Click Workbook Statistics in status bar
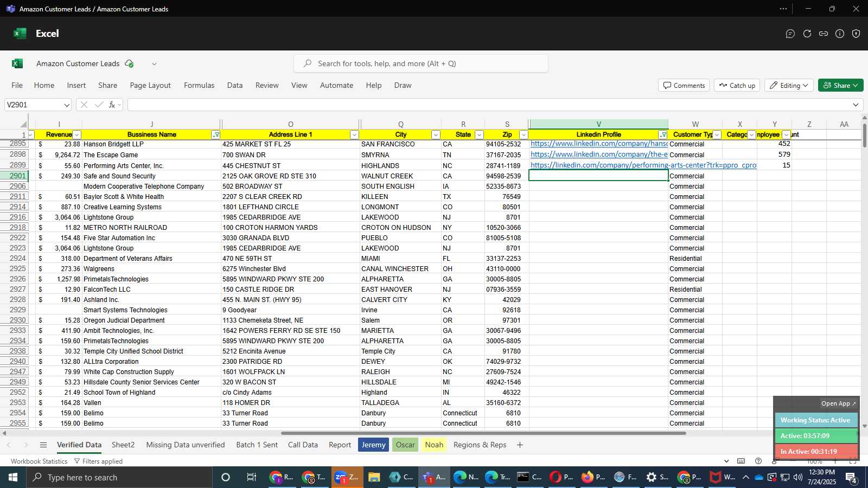This screenshot has width=868, height=488. click(x=39, y=461)
